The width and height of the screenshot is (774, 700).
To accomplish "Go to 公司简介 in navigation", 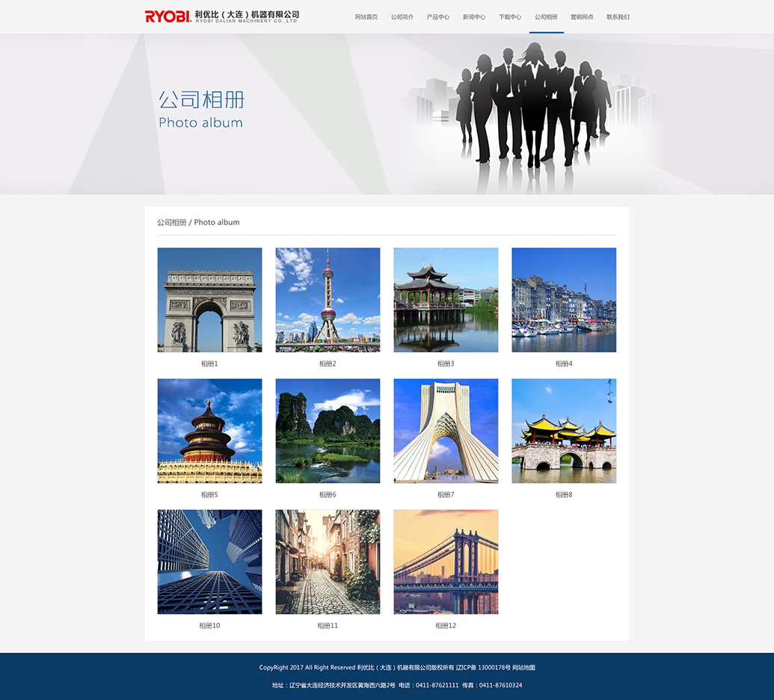I will 402,17.
